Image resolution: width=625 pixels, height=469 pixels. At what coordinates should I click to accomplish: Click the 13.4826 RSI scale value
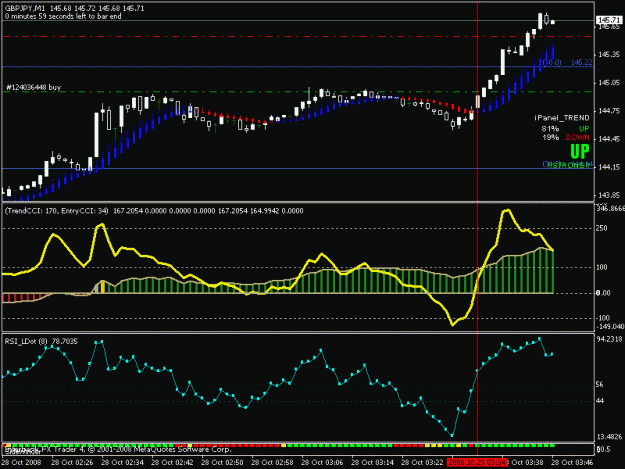coord(609,437)
